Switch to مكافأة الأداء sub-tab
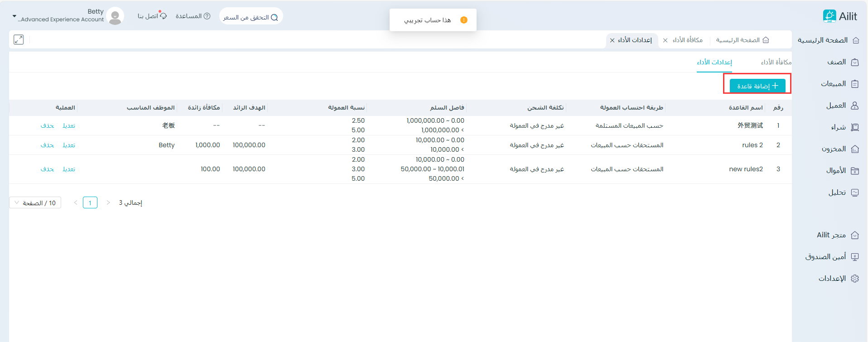The image size is (868, 342). pyautogui.click(x=776, y=62)
